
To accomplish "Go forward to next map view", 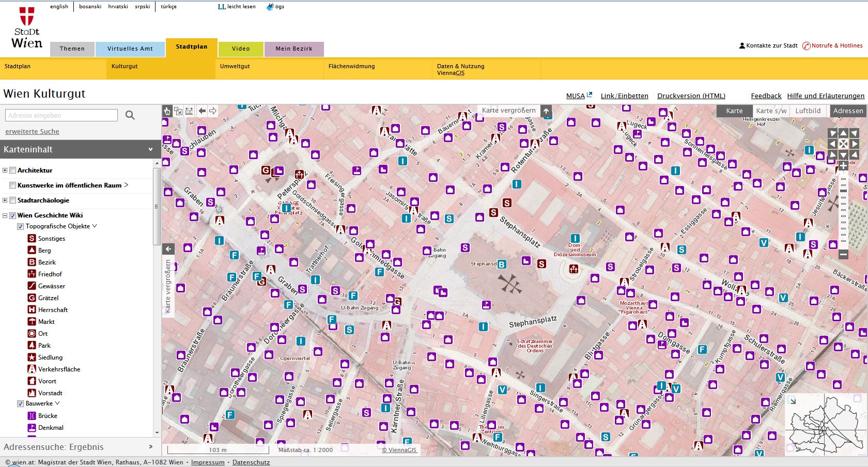I will coord(213,111).
